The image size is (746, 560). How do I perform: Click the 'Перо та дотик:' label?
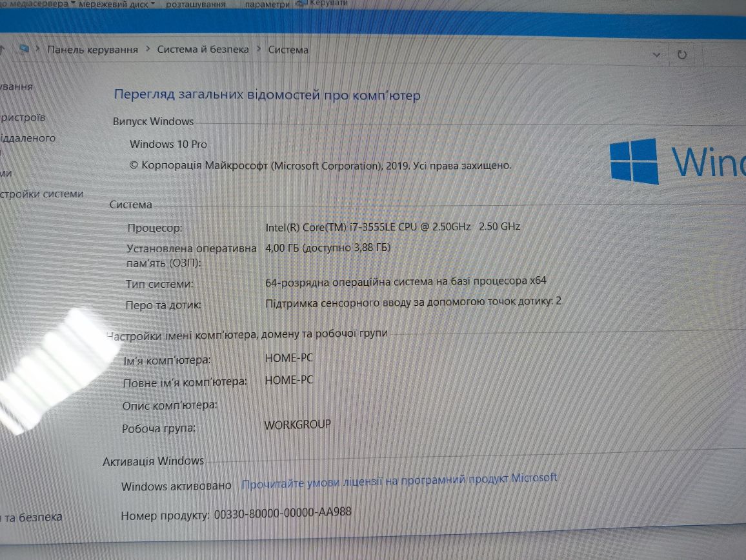click(163, 305)
